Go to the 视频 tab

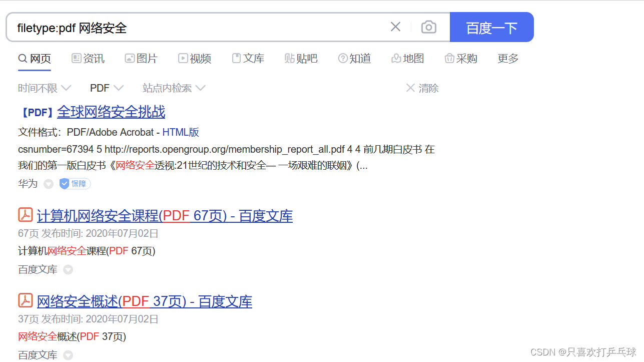(x=195, y=59)
